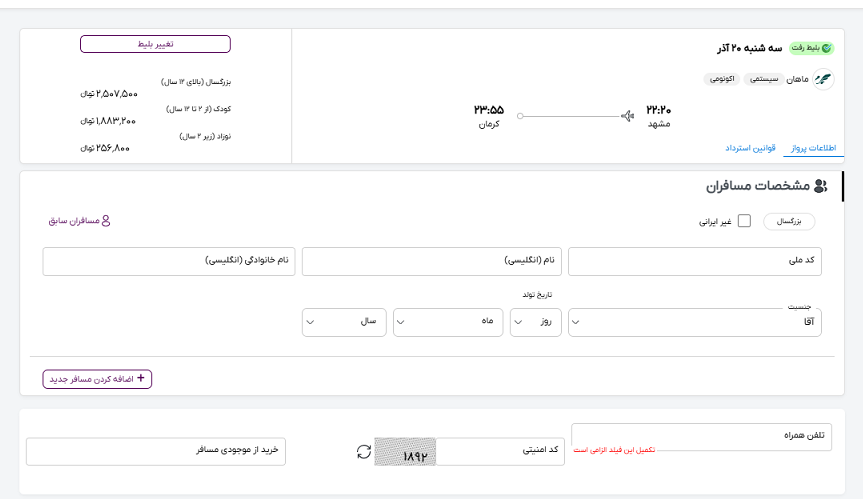This screenshot has width=863, height=499.
Task: Click the person icon next to مسافران سابق
Action: (x=106, y=221)
